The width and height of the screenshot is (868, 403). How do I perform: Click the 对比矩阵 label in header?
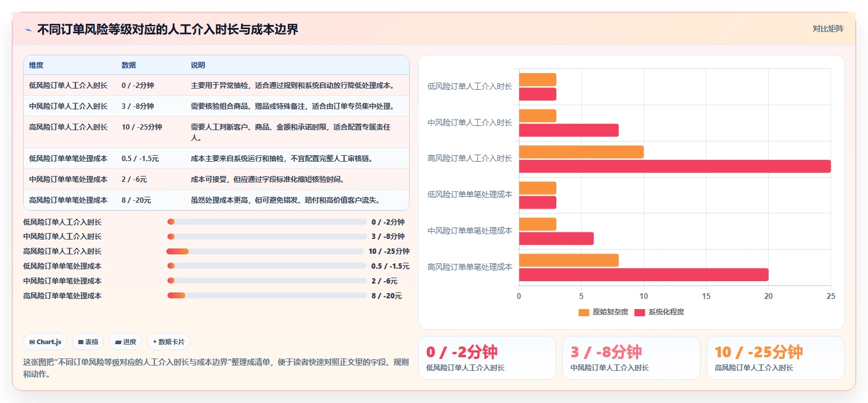(x=828, y=29)
